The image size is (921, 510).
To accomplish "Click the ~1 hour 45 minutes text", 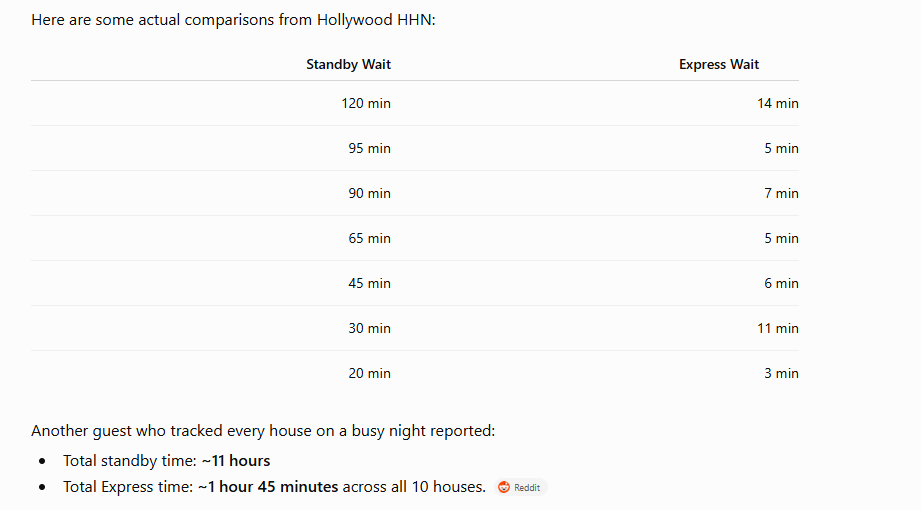I will tap(268, 487).
